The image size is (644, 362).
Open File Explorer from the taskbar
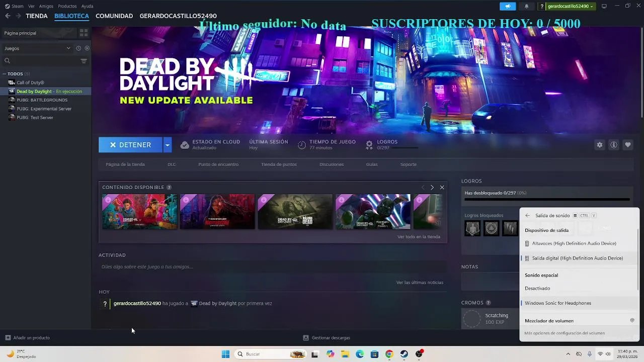coord(345,354)
